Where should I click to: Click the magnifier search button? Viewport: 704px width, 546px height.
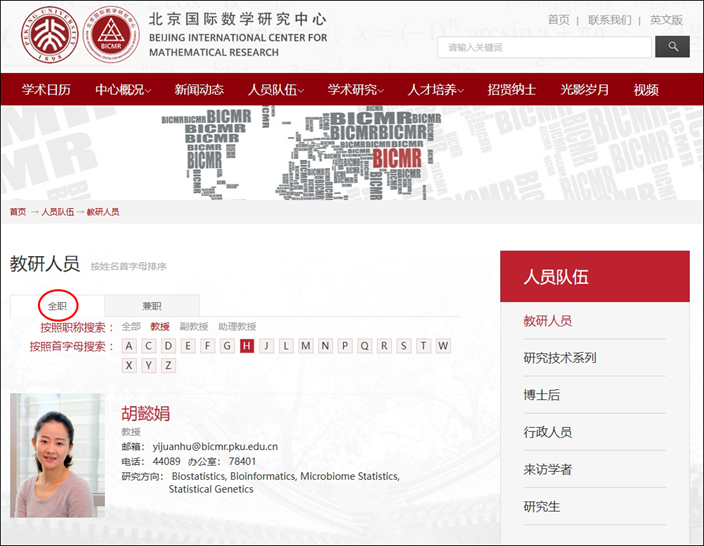click(672, 47)
